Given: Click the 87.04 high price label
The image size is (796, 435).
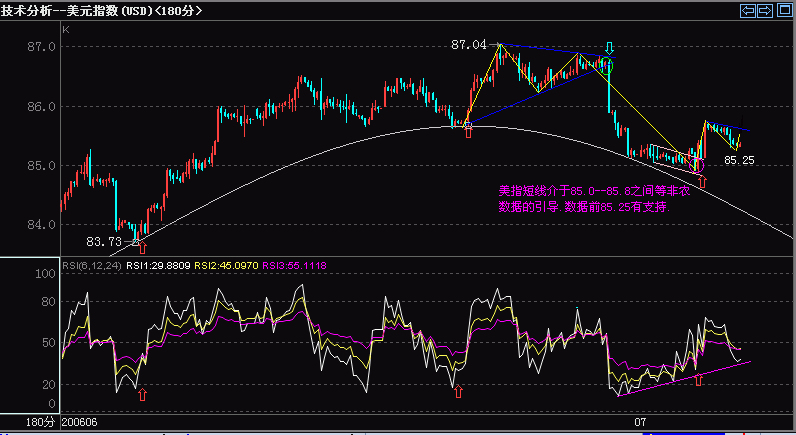Looking at the screenshot, I should click(469, 45).
